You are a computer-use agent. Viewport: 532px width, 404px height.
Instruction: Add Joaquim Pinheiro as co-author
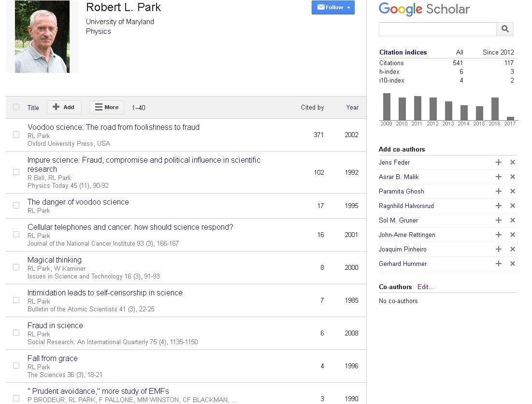(498, 249)
